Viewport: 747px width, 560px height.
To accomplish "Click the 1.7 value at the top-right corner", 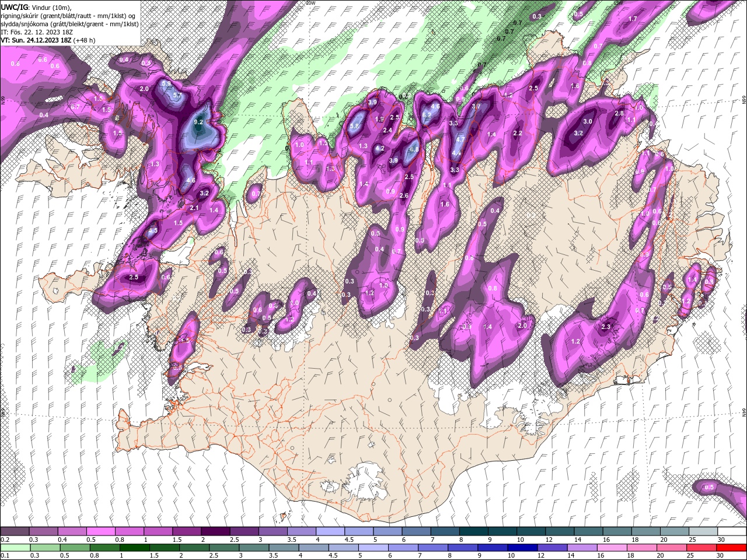I will pos(633,19).
